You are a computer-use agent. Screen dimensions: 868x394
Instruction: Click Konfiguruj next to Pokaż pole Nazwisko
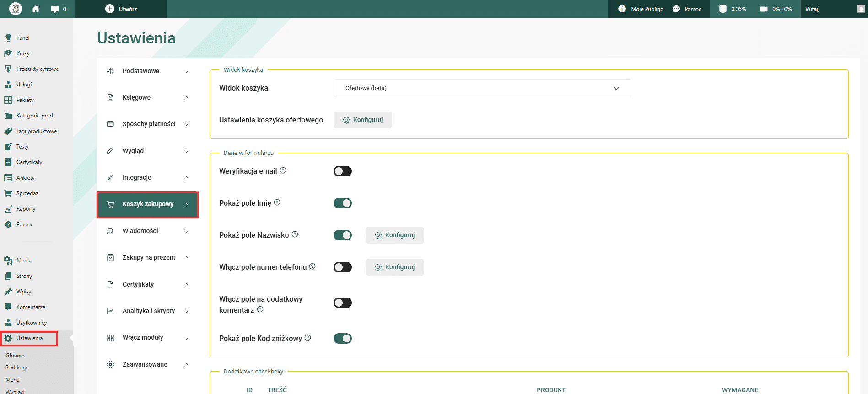pyautogui.click(x=395, y=235)
